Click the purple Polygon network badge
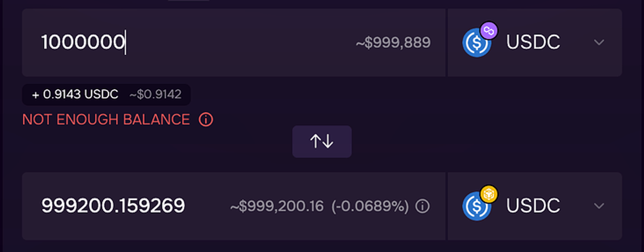The width and height of the screenshot is (644, 252). tap(489, 31)
